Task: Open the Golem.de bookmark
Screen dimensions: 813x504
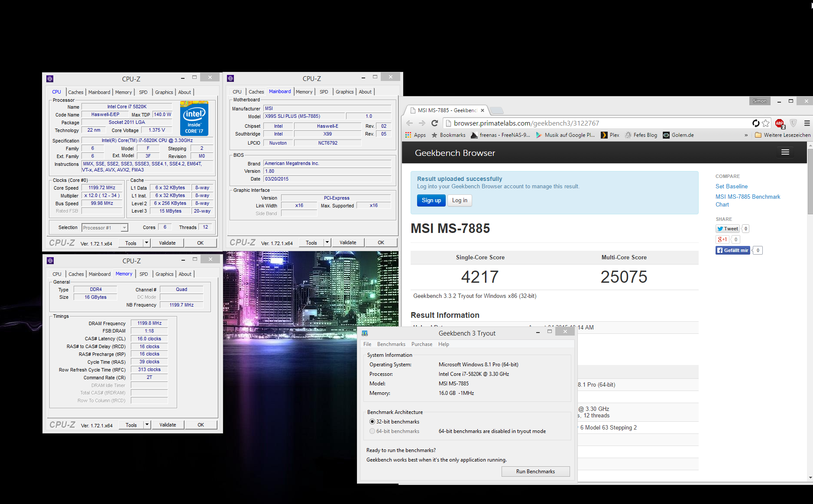Action: pyautogui.click(x=678, y=135)
